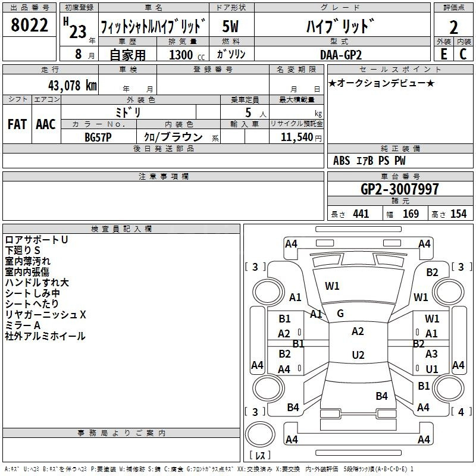The image size is (476, 476).
Task: Select the exterior color ミドリ
Action: pyautogui.click(x=128, y=112)
